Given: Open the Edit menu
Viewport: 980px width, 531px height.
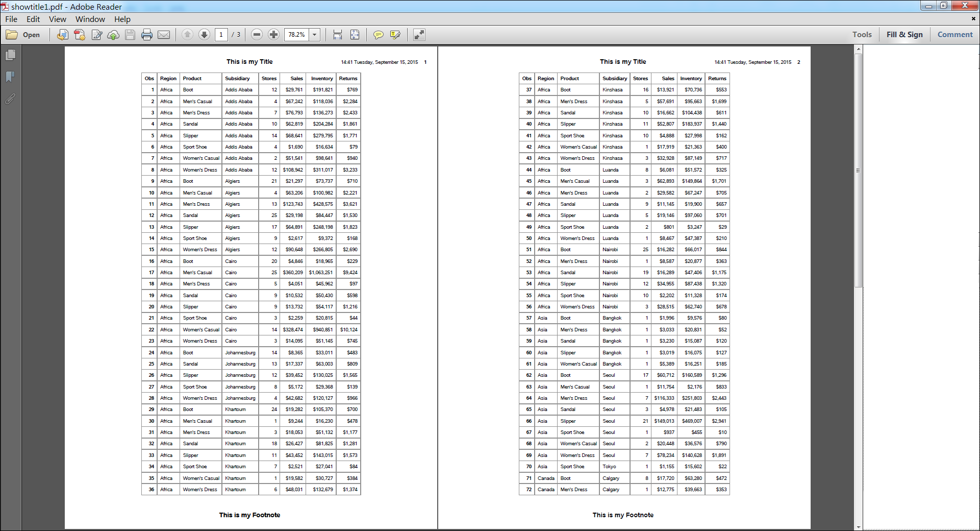Looking at the screenshot, I should coord(33,19).
